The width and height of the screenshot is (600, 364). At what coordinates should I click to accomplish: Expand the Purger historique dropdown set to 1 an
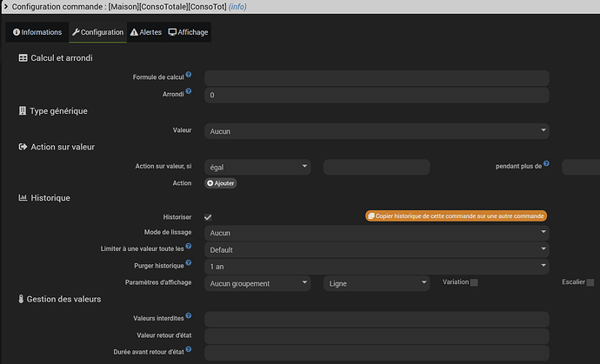377,266
